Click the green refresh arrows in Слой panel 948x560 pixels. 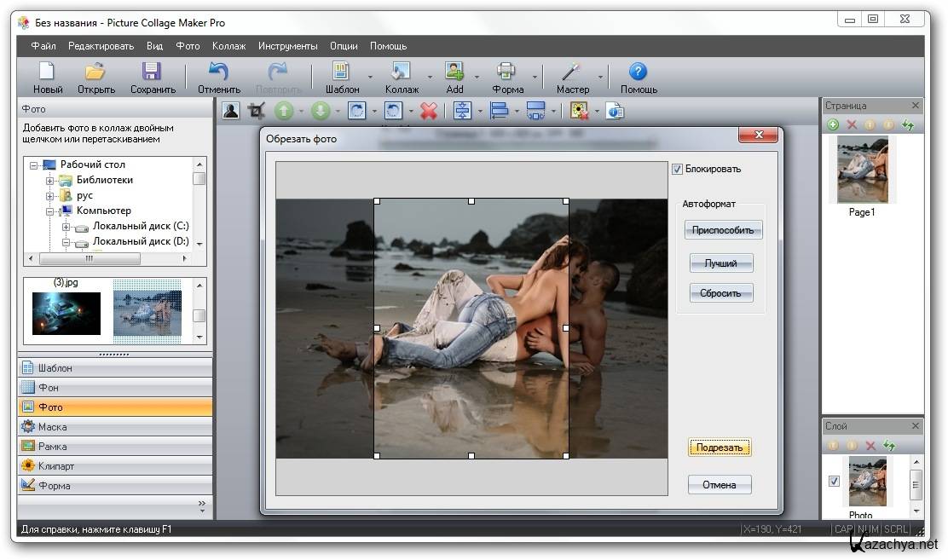pyautogui.click(x=889, y=446)
